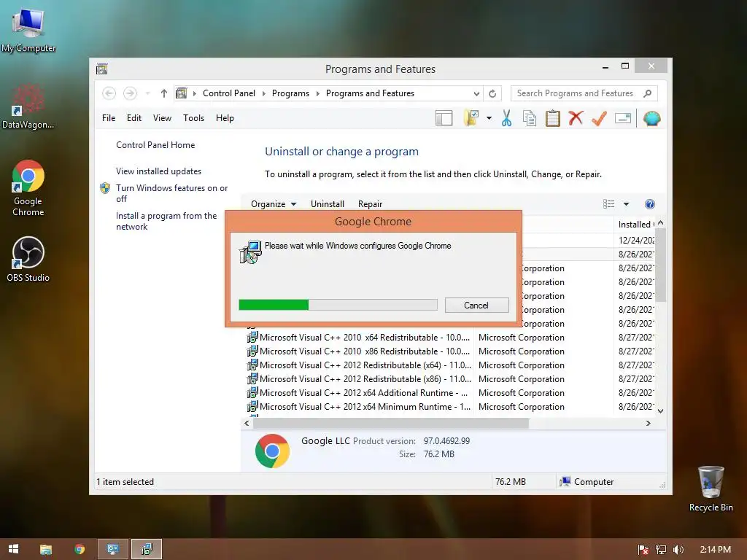Viewport: 747px width, 560px height.
Task: Click the Cut scissors icon in toolbar
Action: (x=506, y=118)
